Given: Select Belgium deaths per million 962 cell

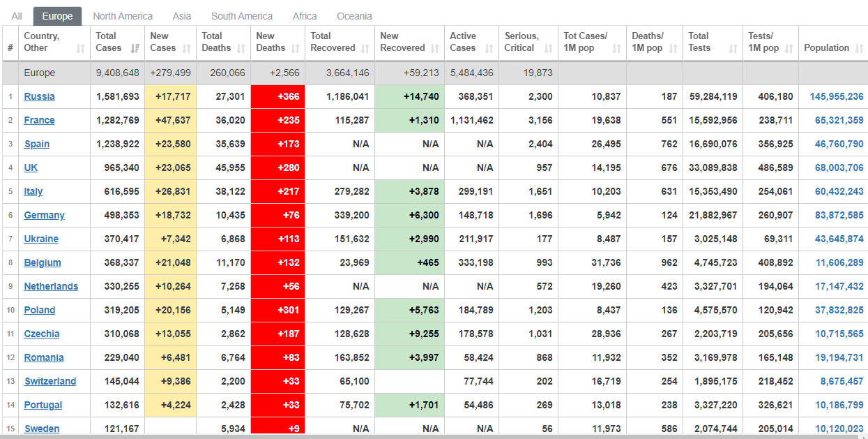Looking at the screenshot, I should click(x=655, y=262).
